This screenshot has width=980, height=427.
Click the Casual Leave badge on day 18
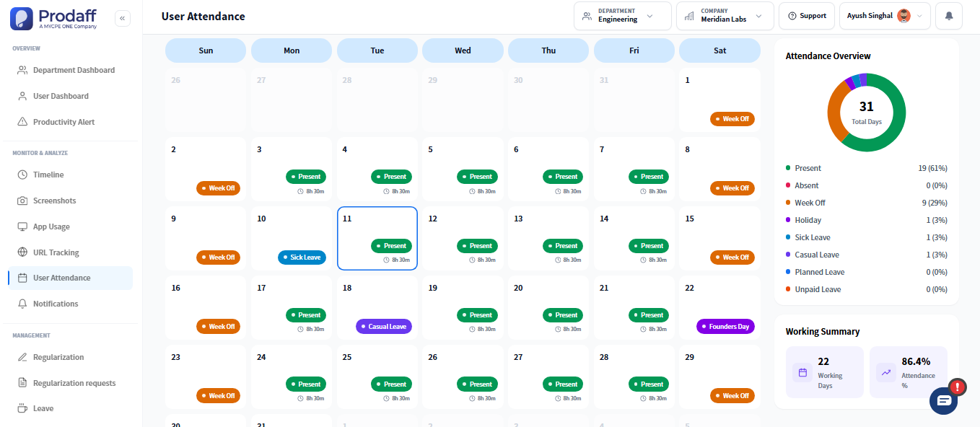tap(383, 327)
